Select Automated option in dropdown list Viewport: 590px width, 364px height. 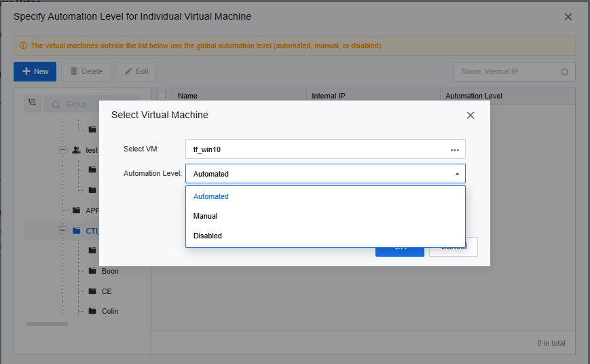coord(325,196)
